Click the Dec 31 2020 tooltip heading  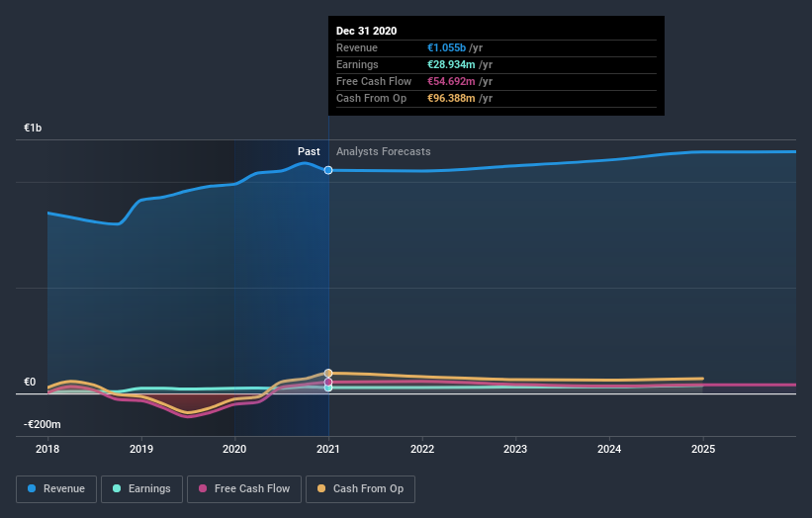pos(367,31)
